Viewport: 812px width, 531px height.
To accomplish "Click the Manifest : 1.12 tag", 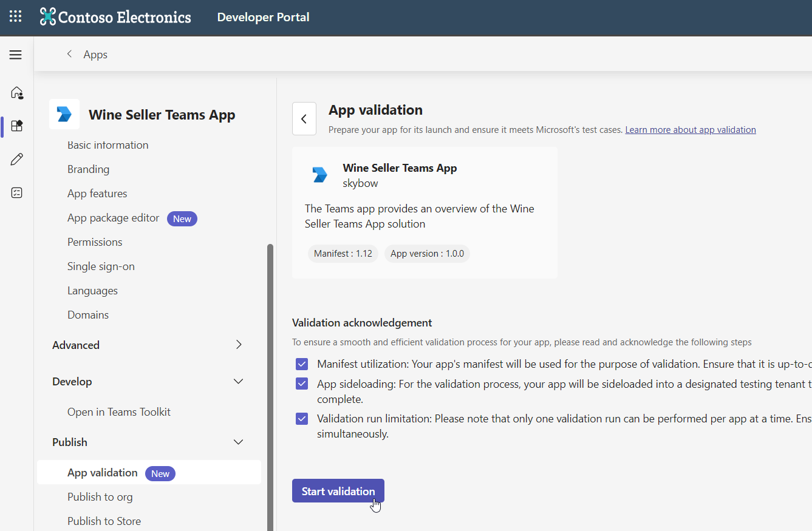I will (x=343, y=254).
